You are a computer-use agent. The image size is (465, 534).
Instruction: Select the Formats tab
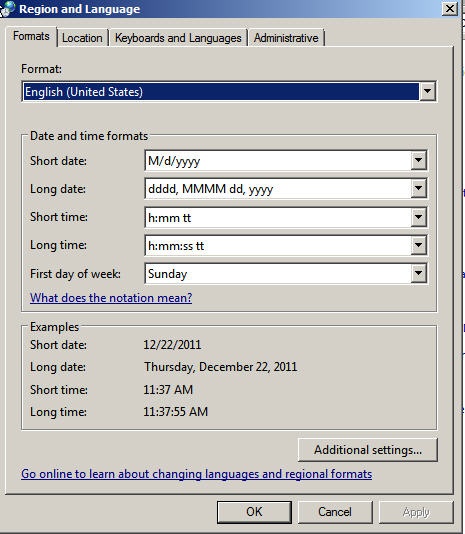click(x=31, y=36)
